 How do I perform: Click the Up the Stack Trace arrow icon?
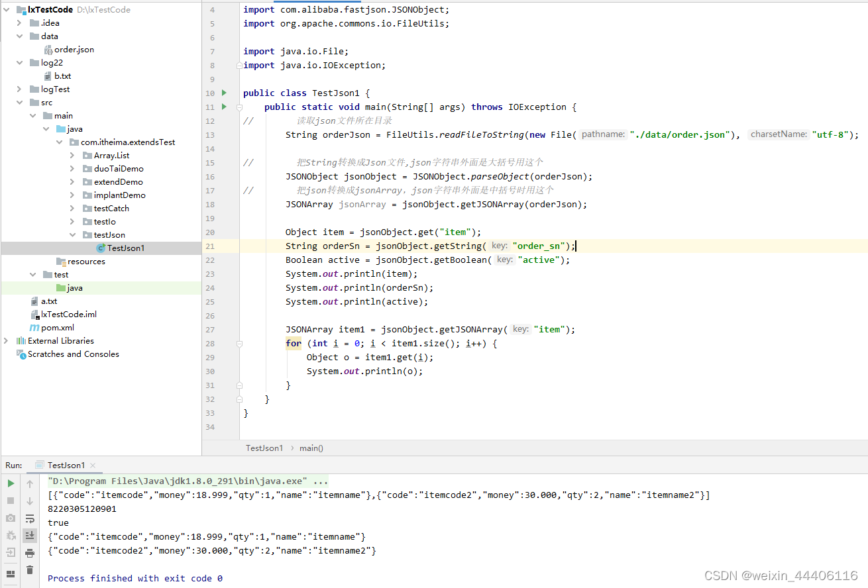coord(29,483)
